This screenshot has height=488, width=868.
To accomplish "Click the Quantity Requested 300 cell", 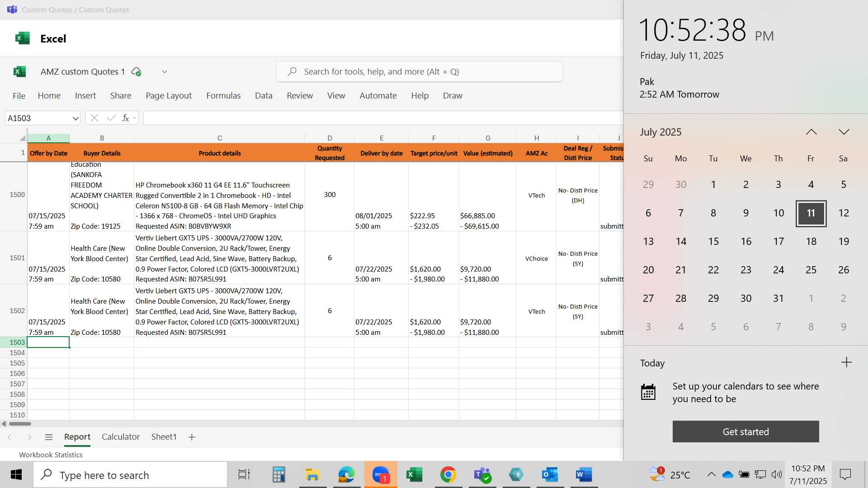I will [x=330, y=195].
